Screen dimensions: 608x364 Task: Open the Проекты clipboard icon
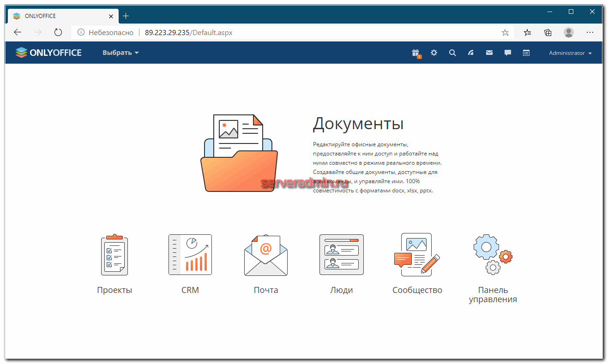tap(114, 255)
